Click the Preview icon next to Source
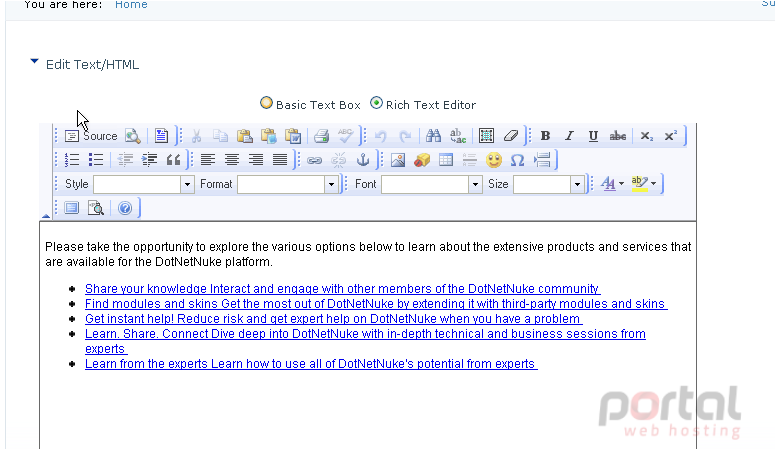The image size is (776, 450). [133, 136]
